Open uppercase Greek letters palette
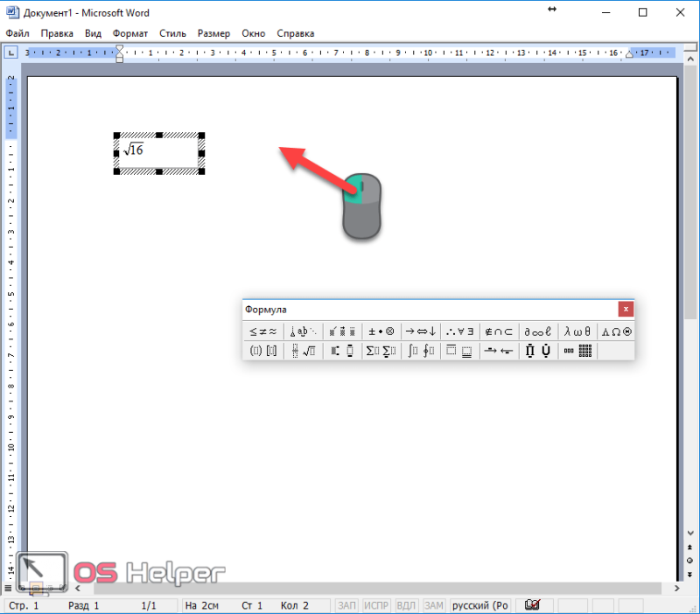This screenshot has width=700, height=614. 617,331
